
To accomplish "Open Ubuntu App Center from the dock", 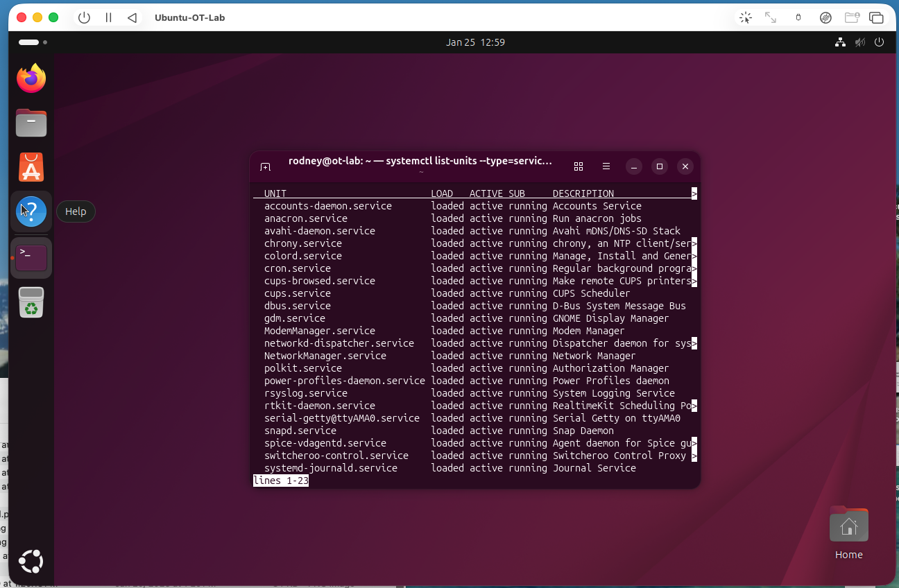I will [x=31, y=168].
